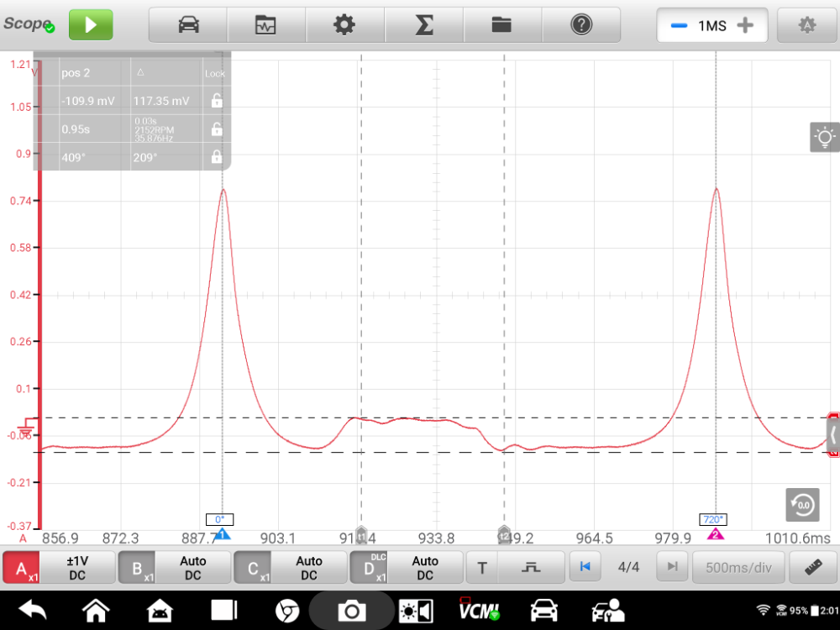This screenshot has width=840, height=630.
Task: Toggle channel A on or off
Action: click(x=22, y=568)
